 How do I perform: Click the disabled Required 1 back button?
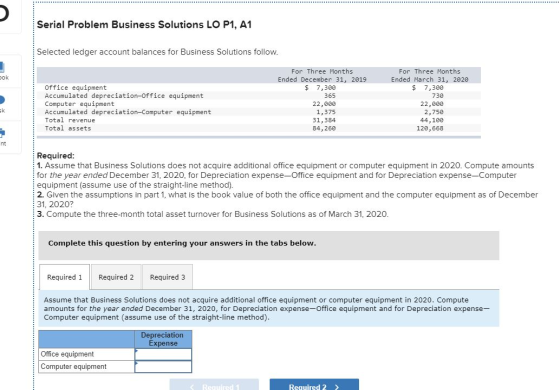pos(214,386)
